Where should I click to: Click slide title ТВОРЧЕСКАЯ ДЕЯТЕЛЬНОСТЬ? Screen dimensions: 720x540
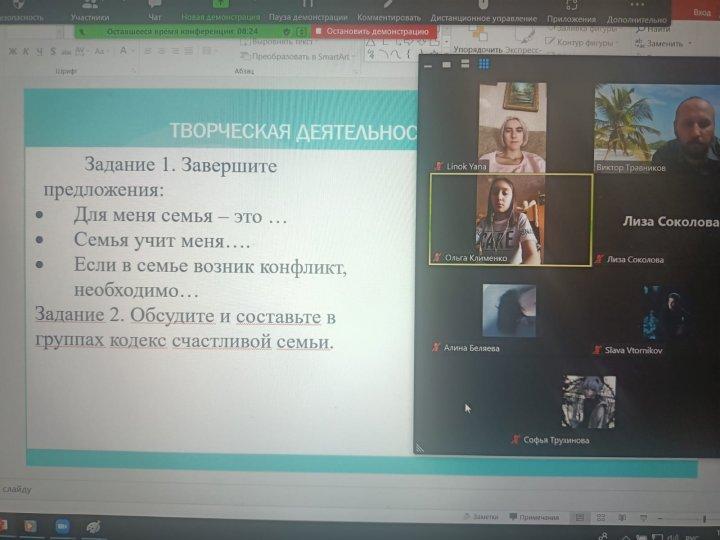point(293,131)
